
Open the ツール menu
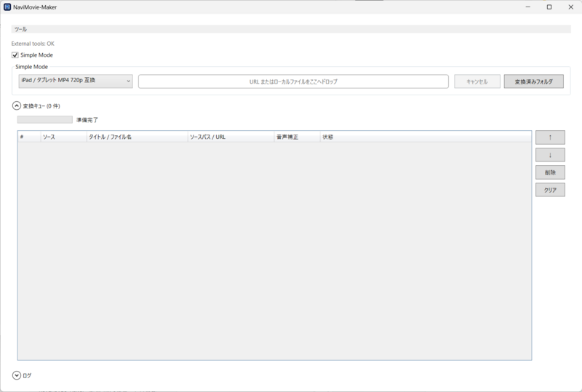point(20,29)
